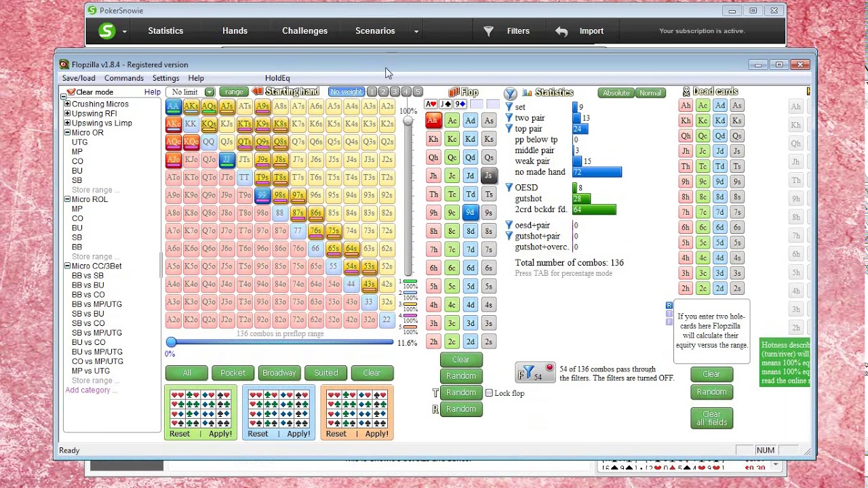Viewport: 868px width, 488px height.
Task: Collapse the Micro CC/3Bet category
Action: pyautogui.click(x=67, y=266)
